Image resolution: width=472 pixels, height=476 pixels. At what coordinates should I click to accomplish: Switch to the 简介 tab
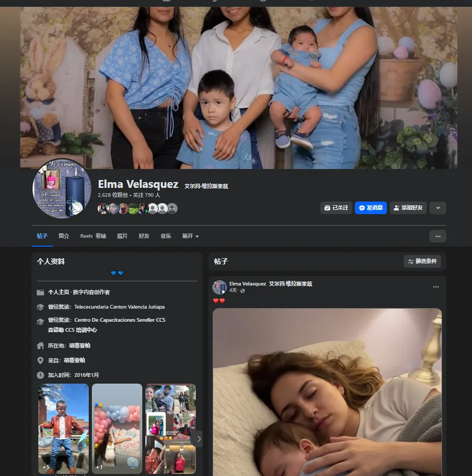[x=64, y=236]
